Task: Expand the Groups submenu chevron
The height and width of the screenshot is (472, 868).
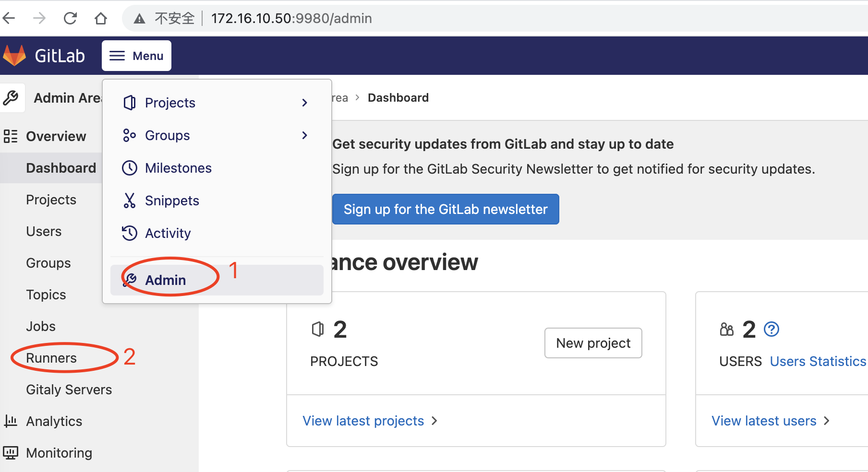Action: (304, 135)
